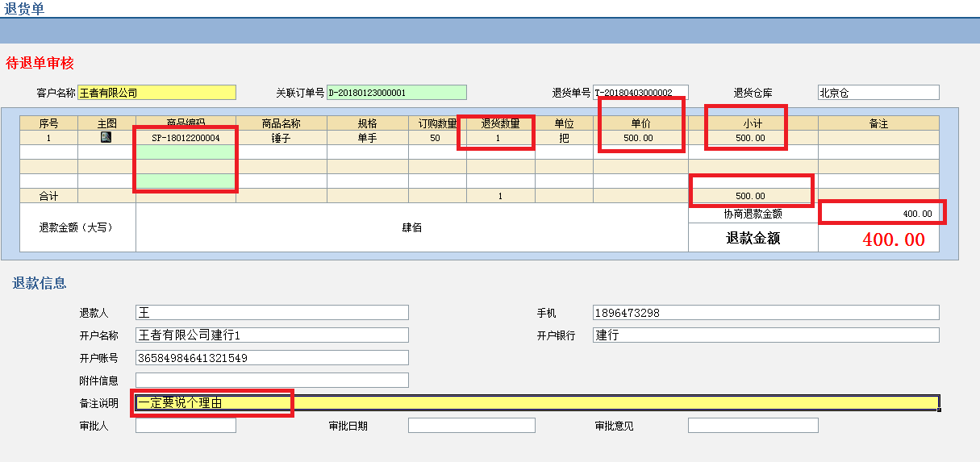Click the 开户银行 field showing 建行
980x462 pixels.
click(x=765, y=335)
